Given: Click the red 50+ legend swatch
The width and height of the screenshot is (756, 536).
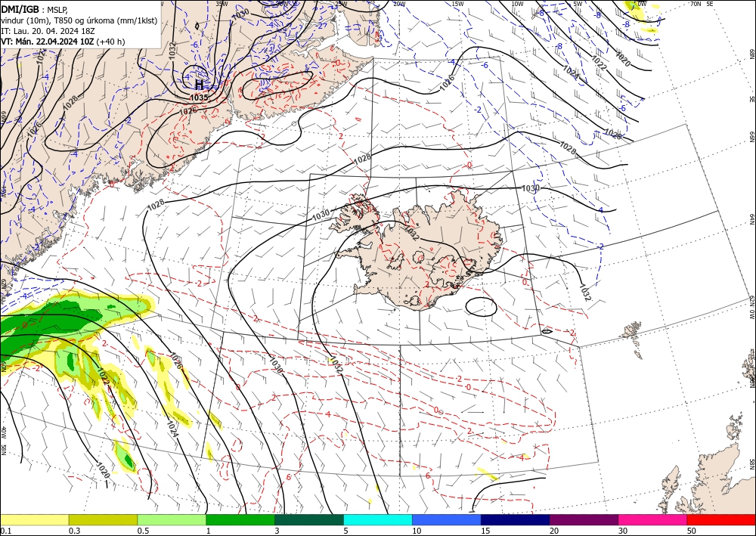Looking at the screenshot, I should 721,519.
